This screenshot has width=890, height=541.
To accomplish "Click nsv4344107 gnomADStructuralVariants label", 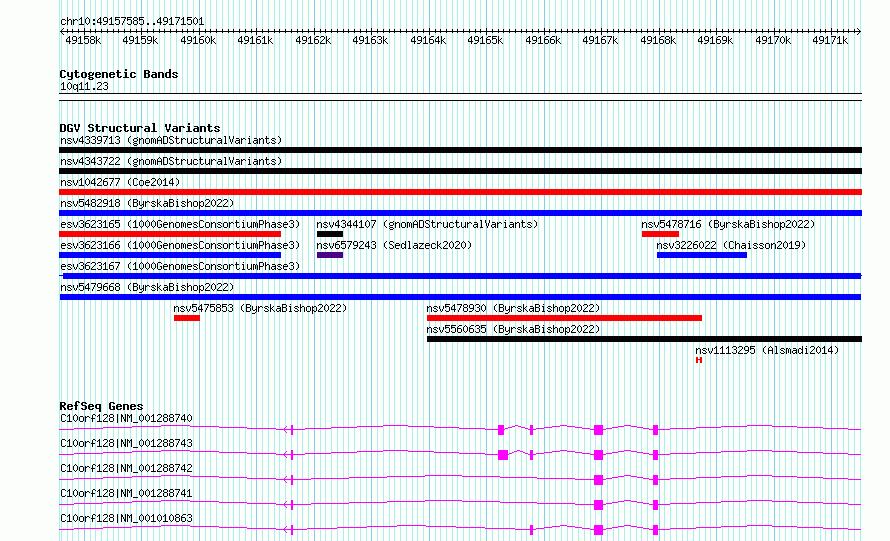I will point(427,224).
